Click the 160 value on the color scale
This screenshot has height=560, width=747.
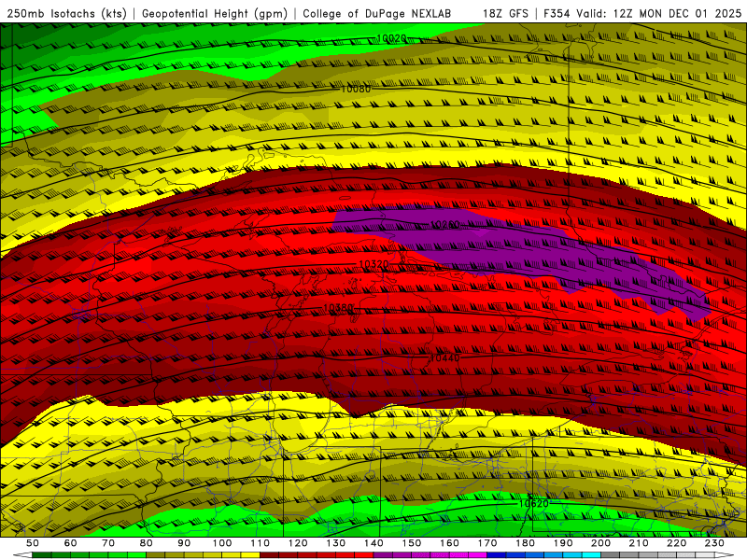(x=449, y=543)
